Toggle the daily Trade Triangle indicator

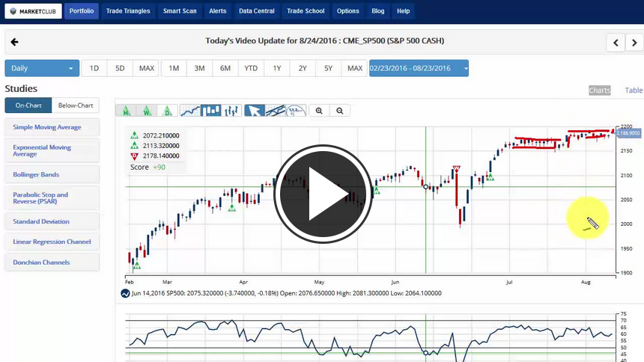point(168,111)
